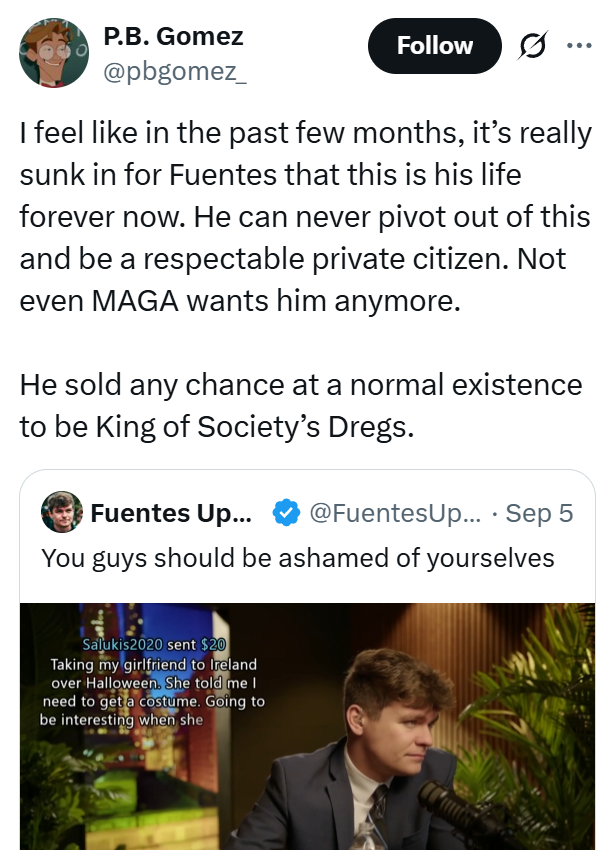Image resolution: width=611 pixels, height=850 pixels.
Task: Click the Fuentes quoted tweet avatar
Action: pyautogui.click(x=61, y=513)
